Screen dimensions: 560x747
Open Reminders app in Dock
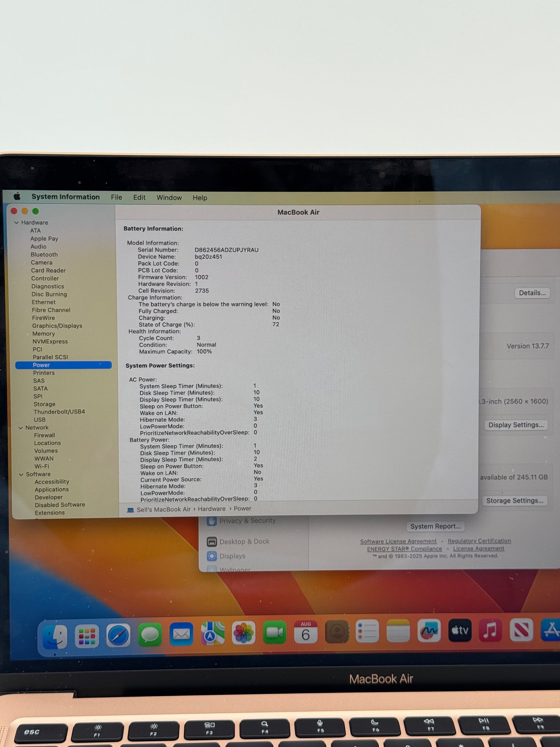(367, 631)
